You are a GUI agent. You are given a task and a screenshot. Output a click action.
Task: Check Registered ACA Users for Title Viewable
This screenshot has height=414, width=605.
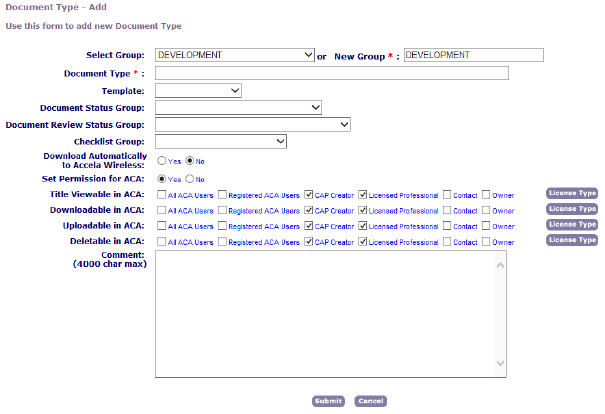(222, 194)
